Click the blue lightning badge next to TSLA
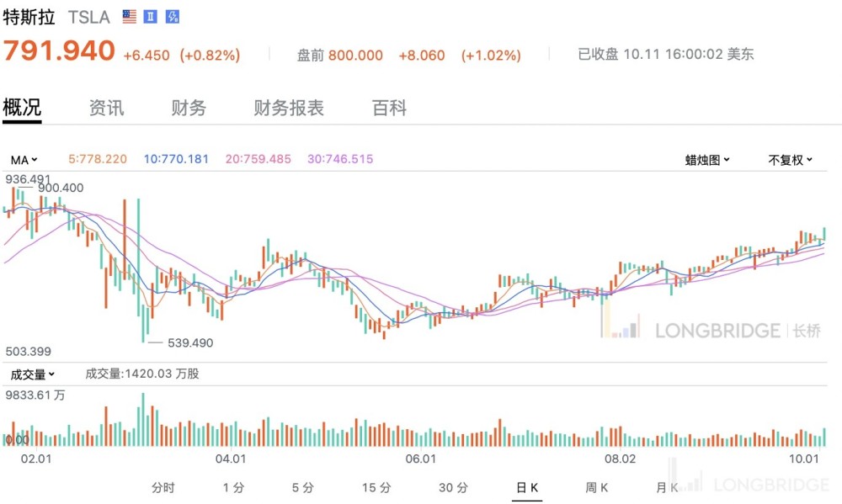 pyautogui.click(x=172, y=17)
